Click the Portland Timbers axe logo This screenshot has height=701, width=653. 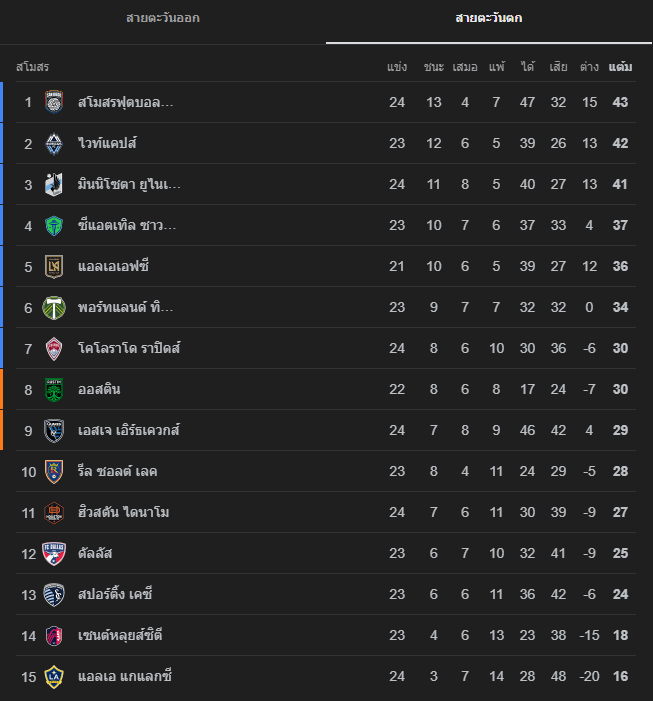(54, 308)
